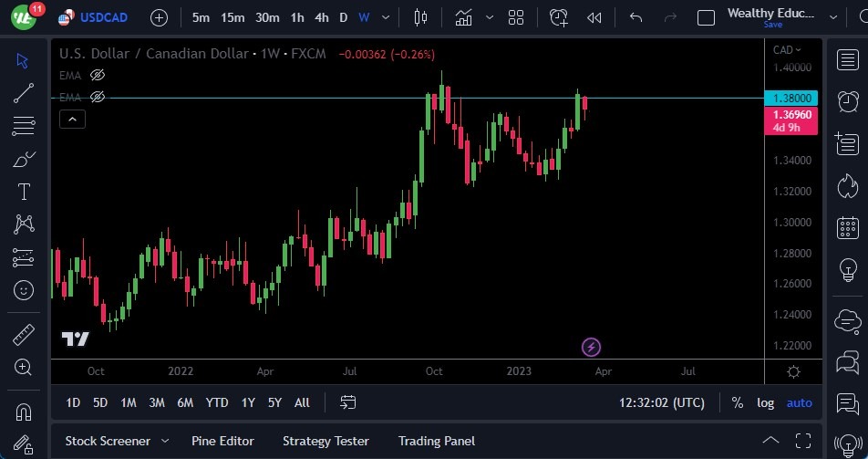
Task: Switch to the 4h timeframe
Action: [322, 17]
